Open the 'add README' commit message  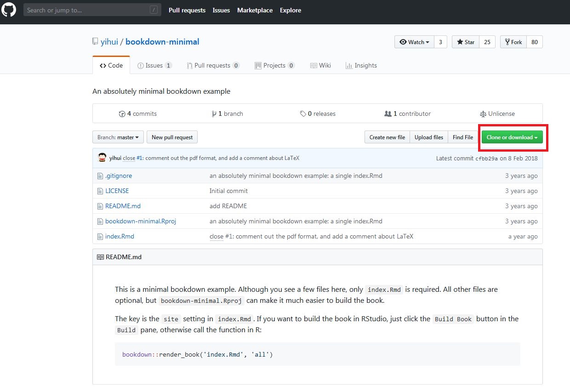click(x=228, y=206)
